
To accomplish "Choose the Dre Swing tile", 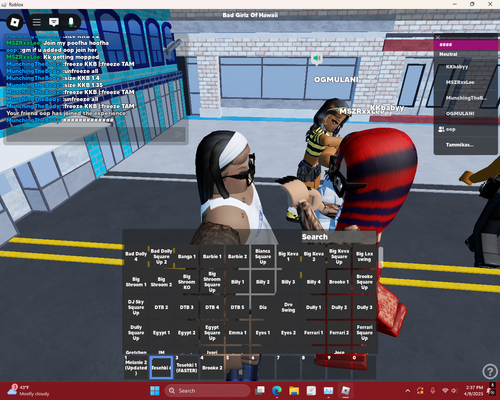I will (288, 307).
